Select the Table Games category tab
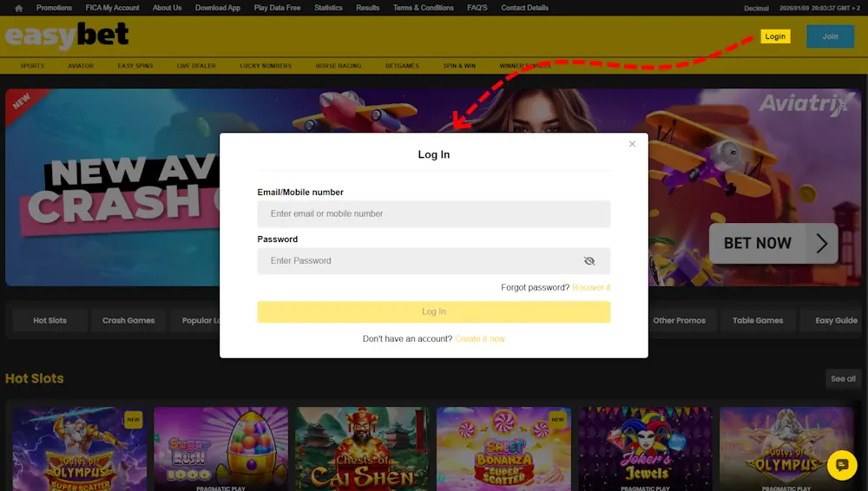This screenshot has height=491, width=868. pos(757,320)
